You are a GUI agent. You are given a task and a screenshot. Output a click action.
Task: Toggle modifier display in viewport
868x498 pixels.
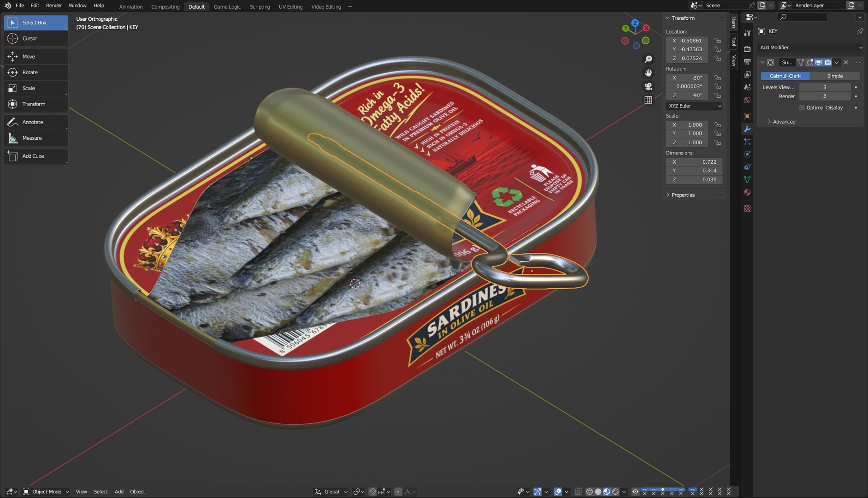(819, 62)
